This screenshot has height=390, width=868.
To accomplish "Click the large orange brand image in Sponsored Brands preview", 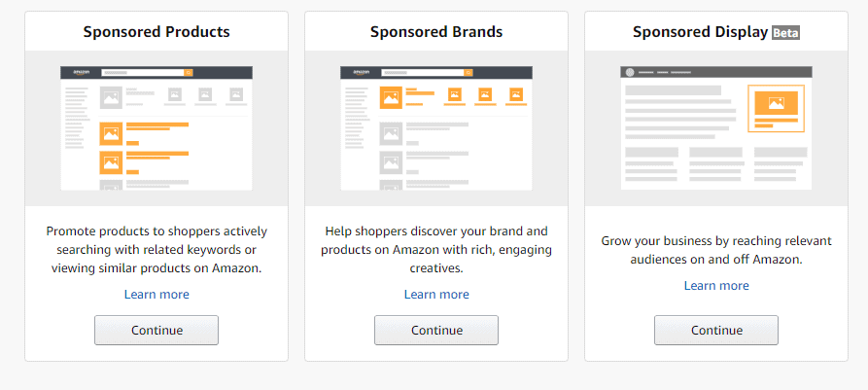I will point(391,97).
